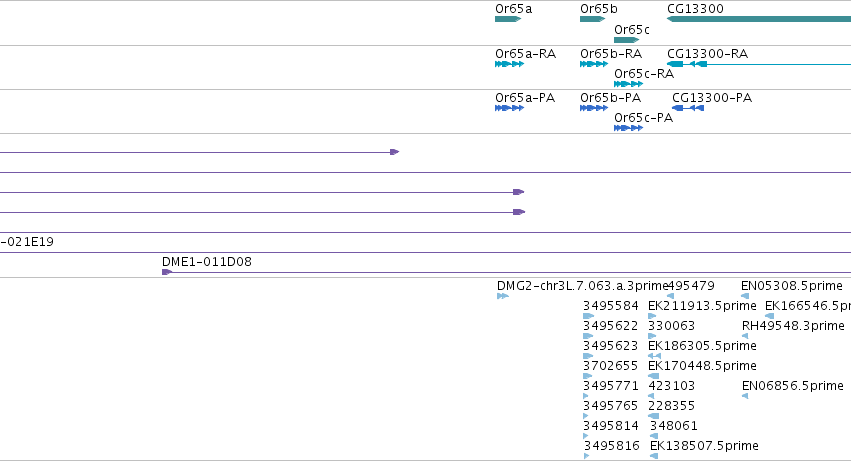Click the Or65a-PA label
This screenshot has height=461, width=851.
tap(525, 98)
